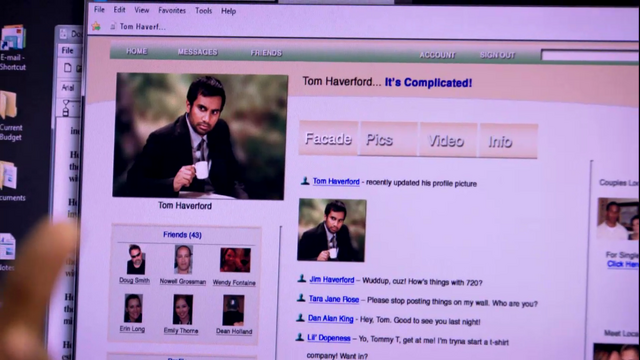This screenshot has height=360, width=640.
Task: Switch to the Info tab
Action: (508, 141)
